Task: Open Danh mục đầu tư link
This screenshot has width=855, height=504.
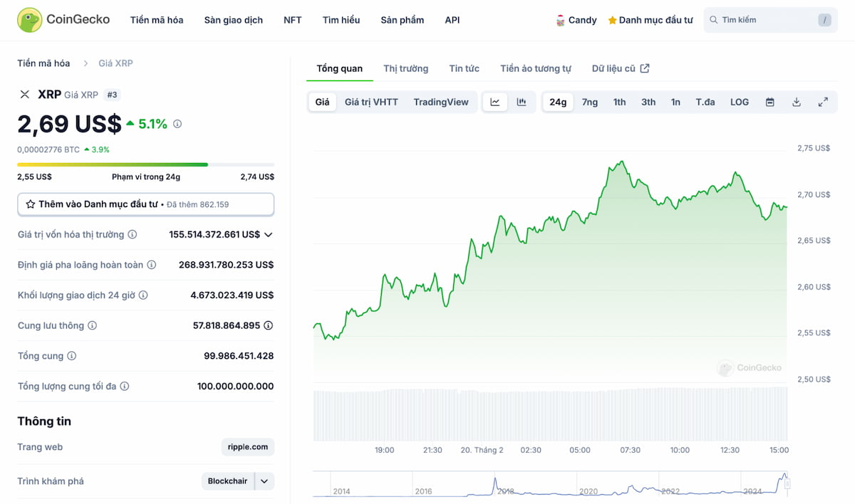Action: click(x=651, y=20)
